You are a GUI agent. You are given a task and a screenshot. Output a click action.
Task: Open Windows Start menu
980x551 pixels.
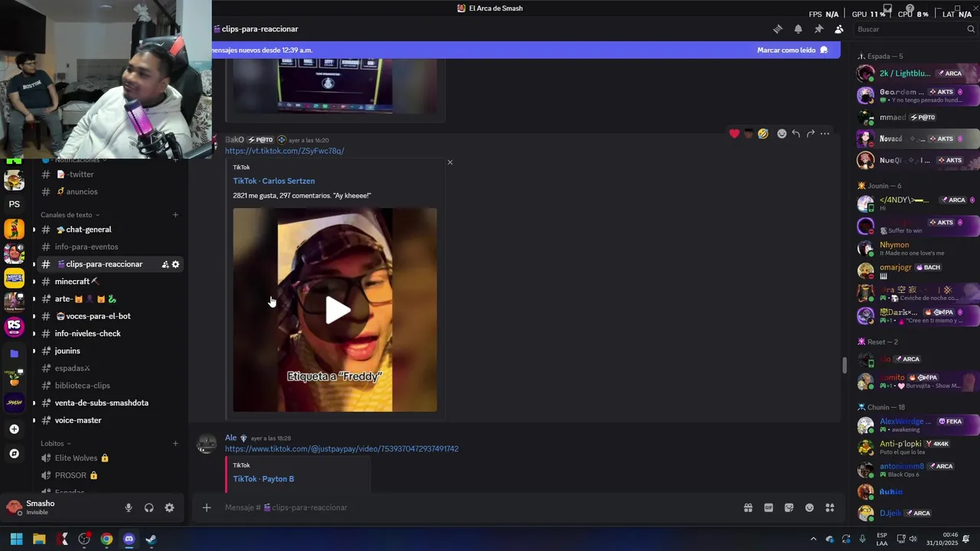pos(16,539)
